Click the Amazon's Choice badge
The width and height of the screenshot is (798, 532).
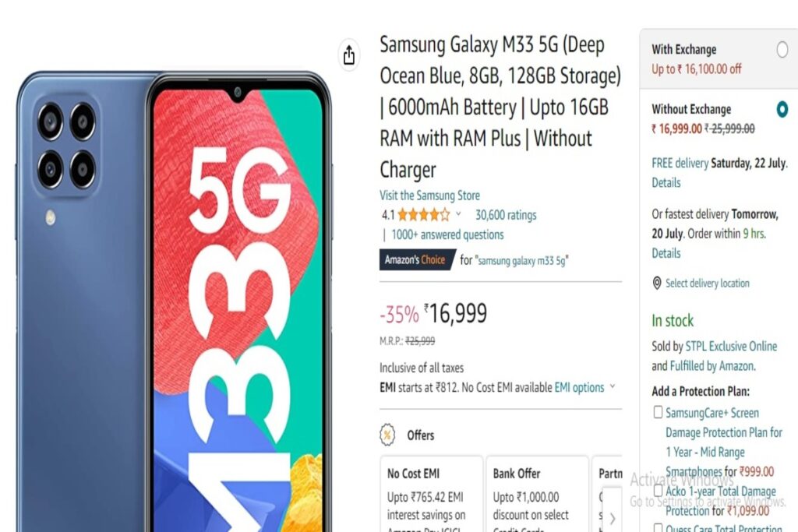(417, 260)
